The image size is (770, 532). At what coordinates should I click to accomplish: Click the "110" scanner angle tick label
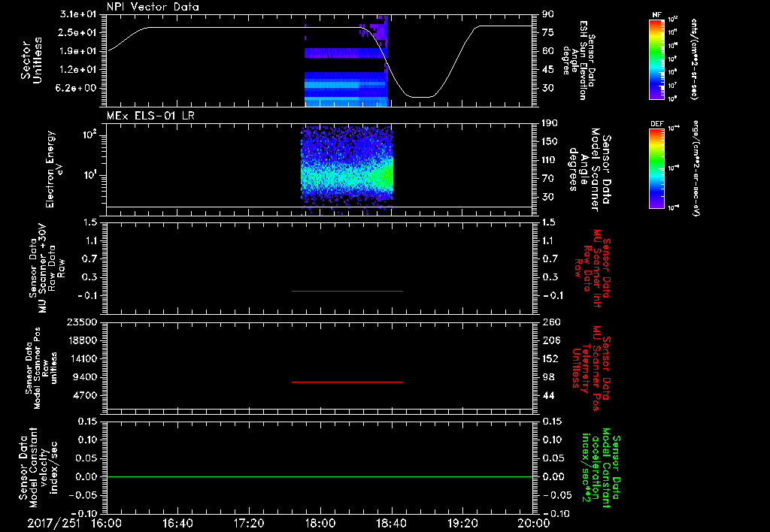coord(550,160)
